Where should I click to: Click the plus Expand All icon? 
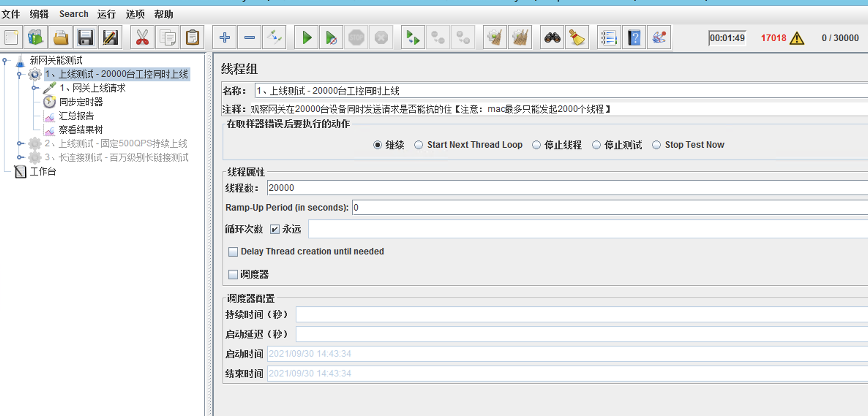pyautogui.click(x=224, y=38)
